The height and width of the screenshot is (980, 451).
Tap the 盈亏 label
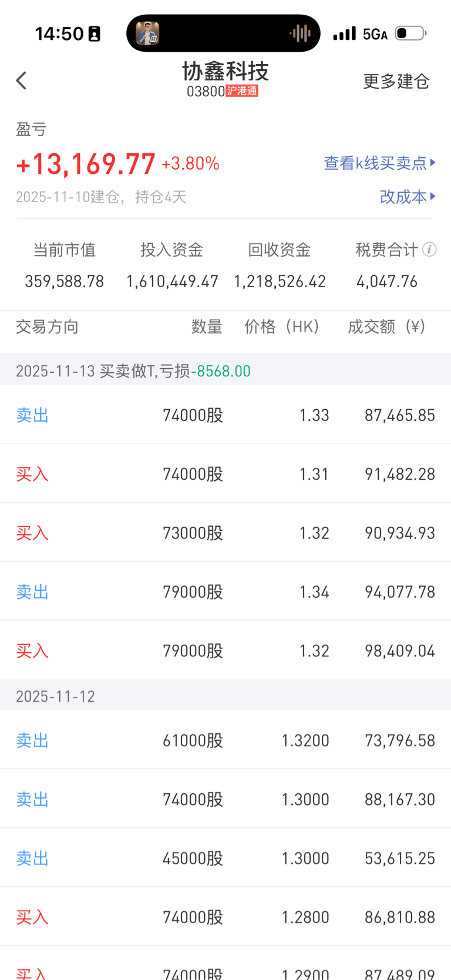tap(31, 129)
